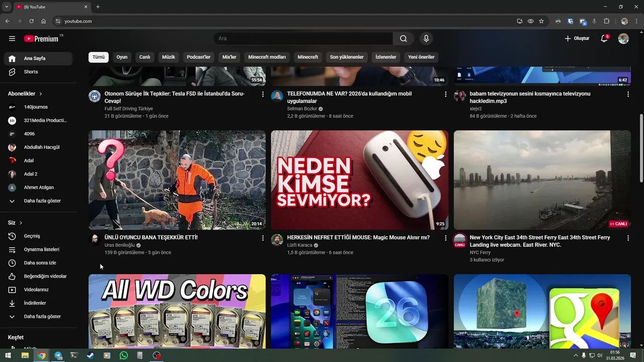Open Ahmet Atılgan channel subscription
The image size is (644, 362).
38,188
